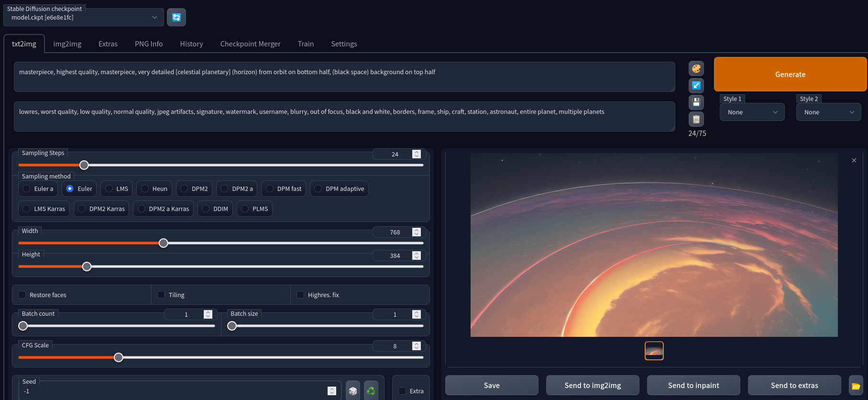Close the image preview with X
This screenshot has width=868, height=400.
click(x=854, y=160)
